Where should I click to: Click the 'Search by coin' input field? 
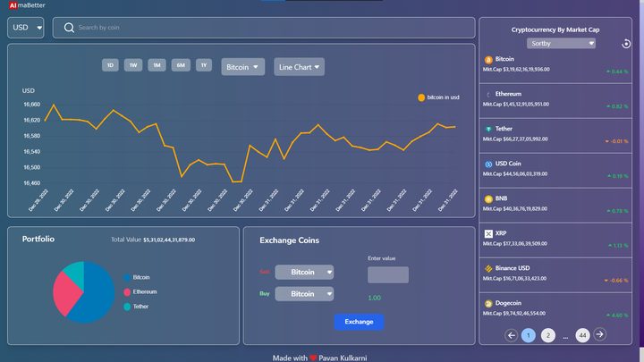(x=268, y=28)
